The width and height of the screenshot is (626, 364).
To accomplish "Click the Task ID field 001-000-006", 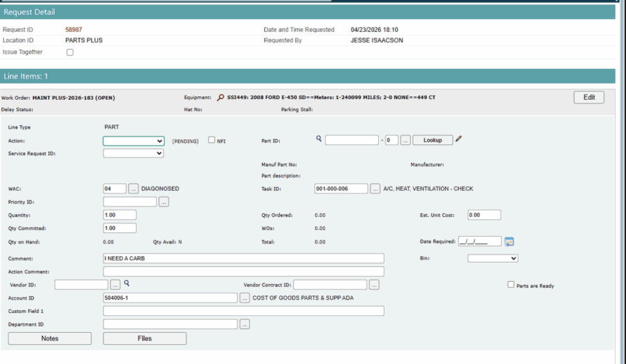I will tap(341, 189).
